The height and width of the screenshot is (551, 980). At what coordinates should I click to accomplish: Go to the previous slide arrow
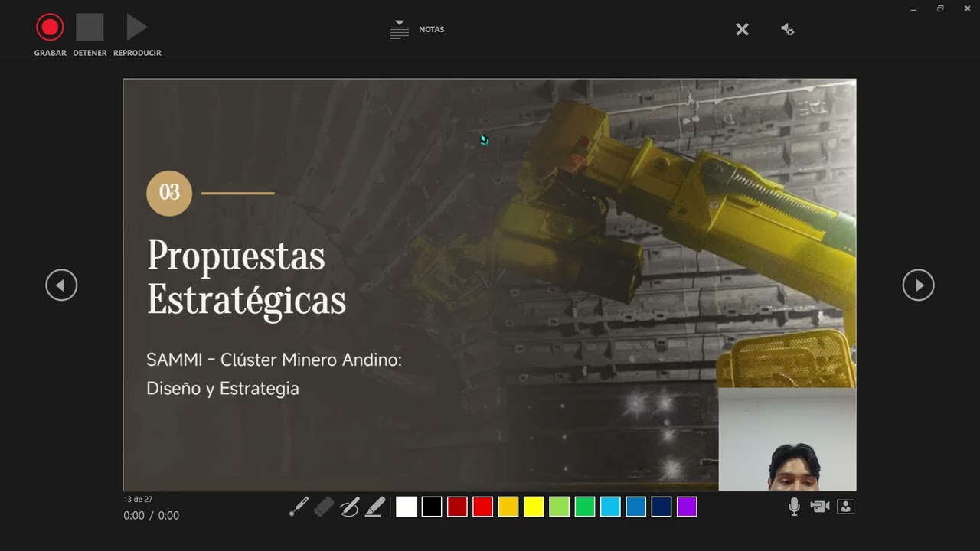(x=61, y=285)
